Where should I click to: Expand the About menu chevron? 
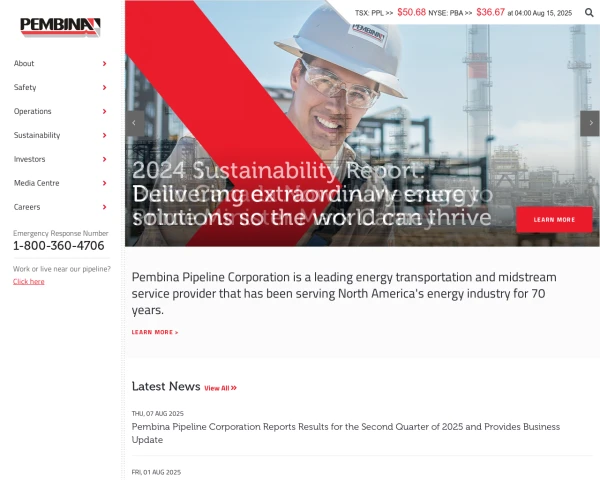[x=104, y=64]
